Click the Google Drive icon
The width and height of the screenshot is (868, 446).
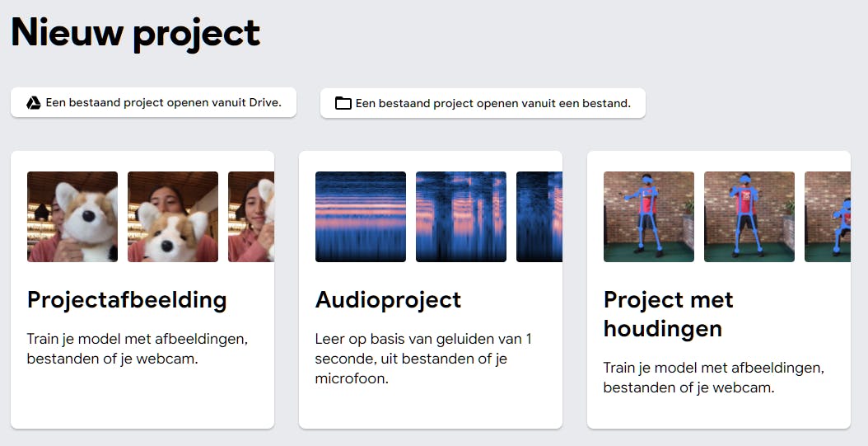tap(34, 103)
